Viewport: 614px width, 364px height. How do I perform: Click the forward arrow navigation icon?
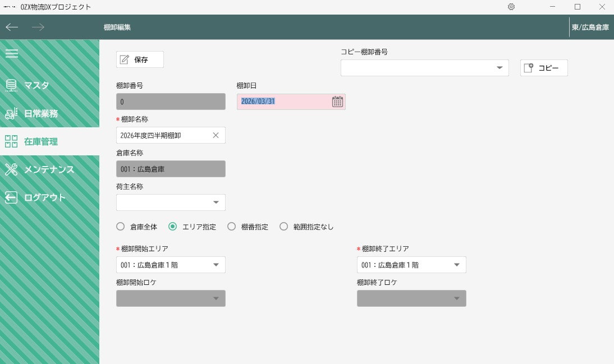pyautogui.click(x=38, y=27)
